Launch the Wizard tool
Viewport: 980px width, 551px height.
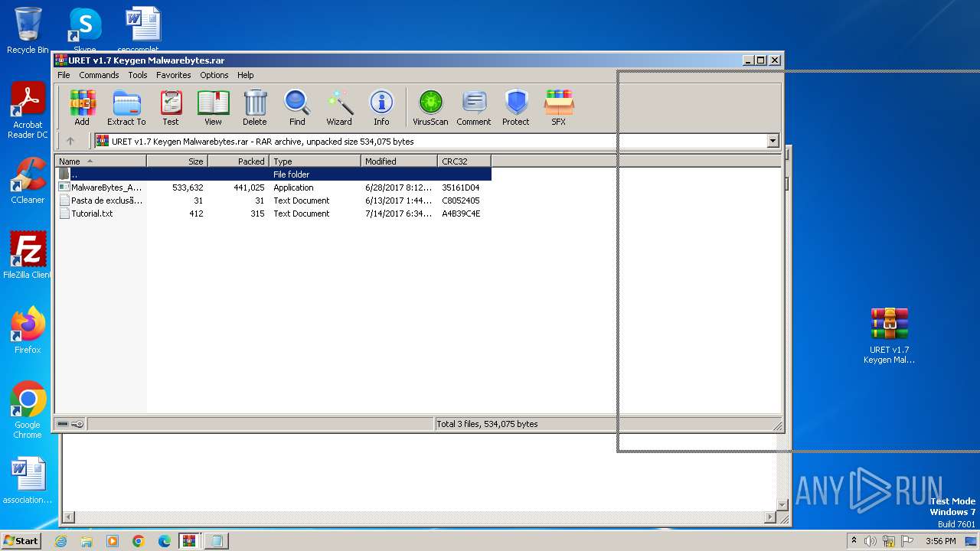coord(339,107)
